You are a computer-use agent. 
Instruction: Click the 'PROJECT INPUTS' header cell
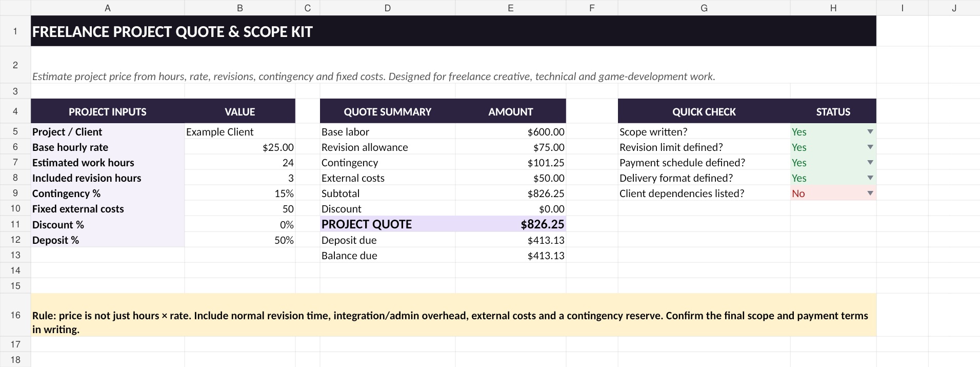click(x=108, y=111)
